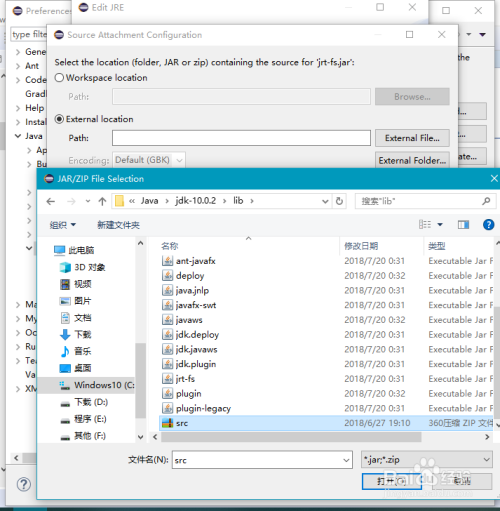Open the address bar history dropdown

[325, 201]
